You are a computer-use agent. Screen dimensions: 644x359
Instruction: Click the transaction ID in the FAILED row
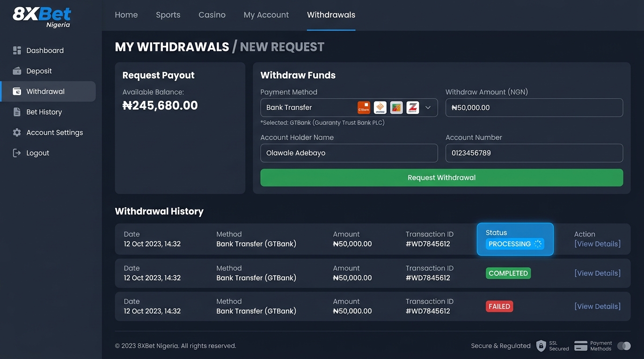point(428,311)
